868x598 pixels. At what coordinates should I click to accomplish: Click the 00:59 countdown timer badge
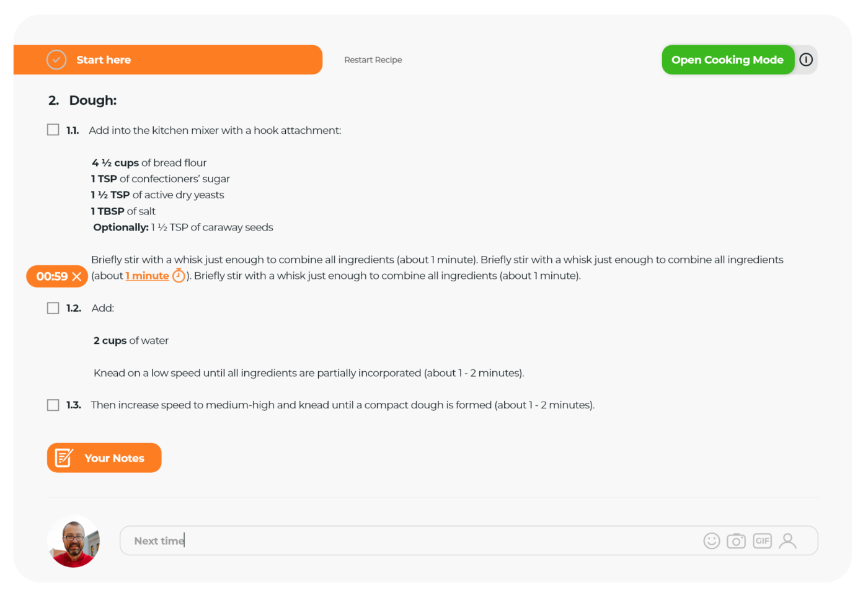(x=51, y=276)
